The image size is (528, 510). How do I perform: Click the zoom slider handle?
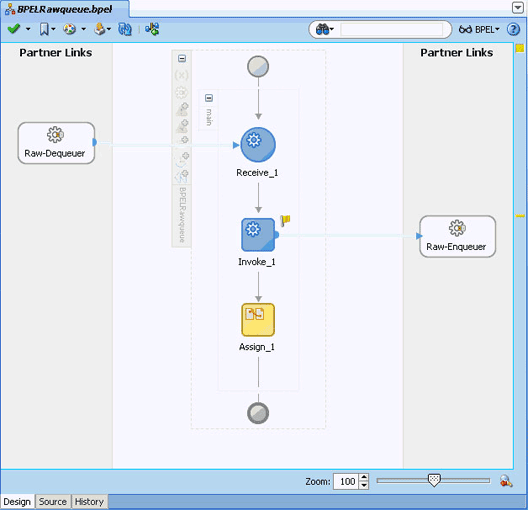(434, 480)
